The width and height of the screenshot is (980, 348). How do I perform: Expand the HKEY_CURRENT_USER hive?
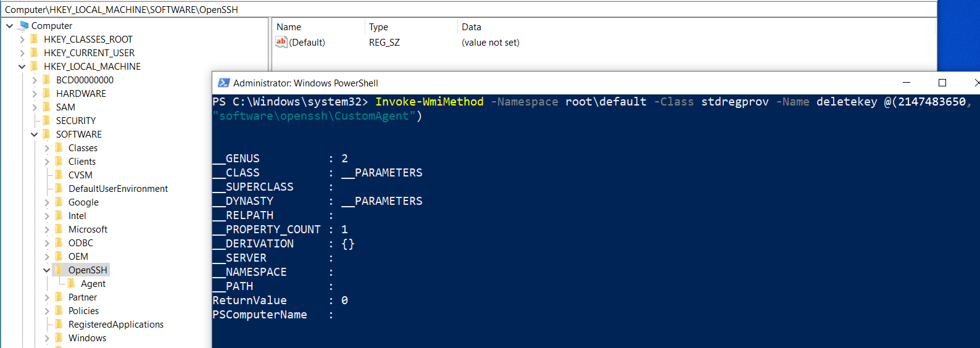(22, 53)
